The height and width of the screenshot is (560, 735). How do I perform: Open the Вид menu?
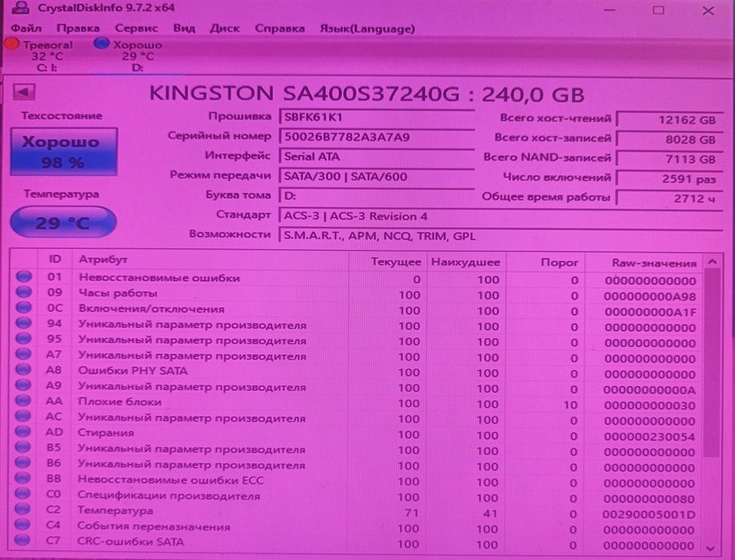point(184,29)
